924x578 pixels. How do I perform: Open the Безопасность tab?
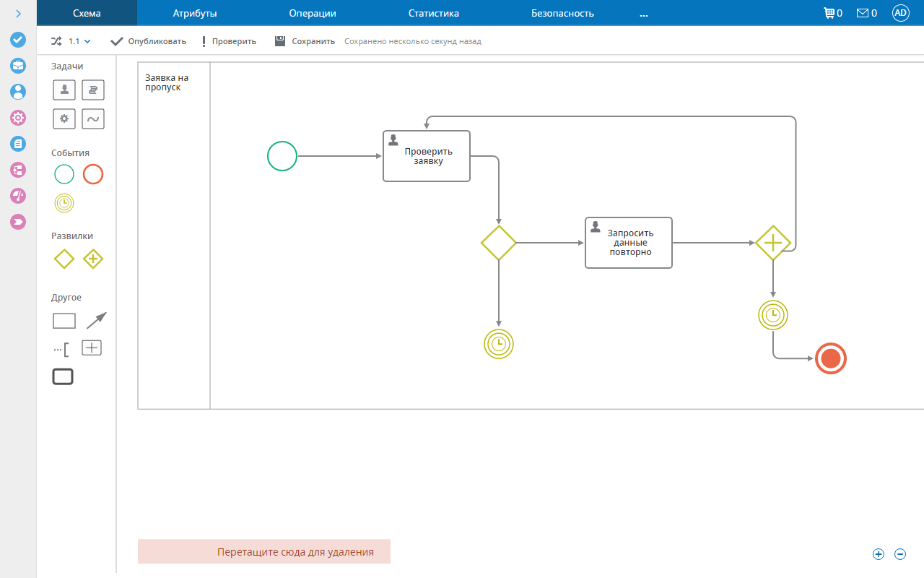pos(562,13)
